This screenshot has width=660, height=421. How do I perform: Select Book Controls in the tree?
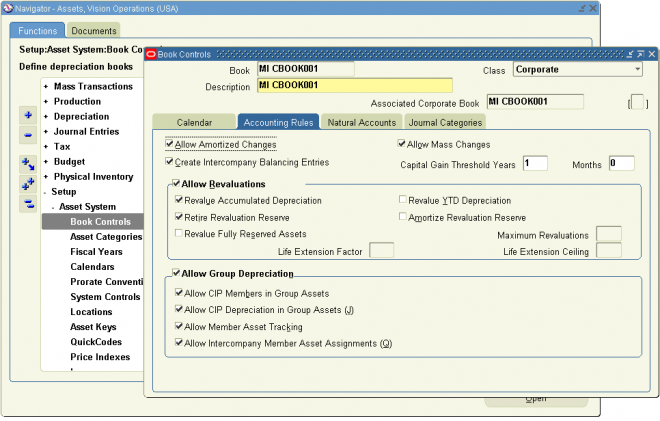point(93,221)
